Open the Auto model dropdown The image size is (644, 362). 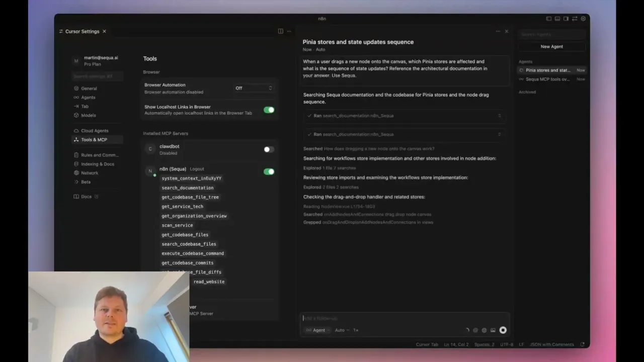[342, 330]
